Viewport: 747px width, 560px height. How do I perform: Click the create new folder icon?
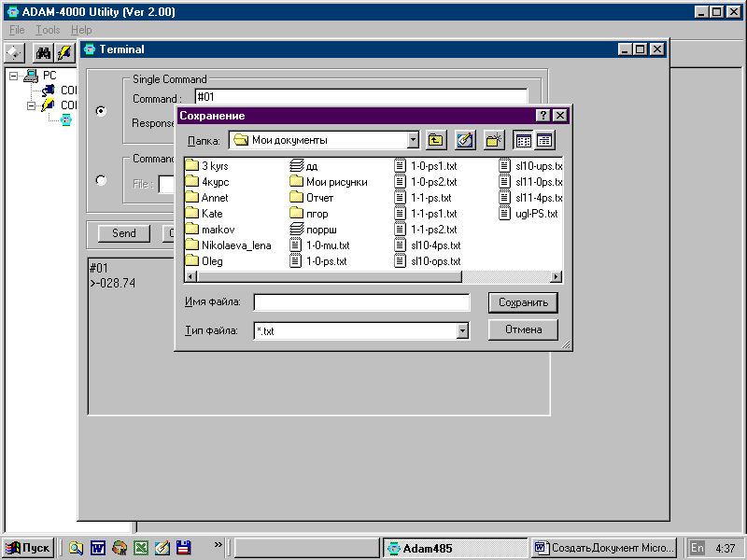(x=494, y=140)
